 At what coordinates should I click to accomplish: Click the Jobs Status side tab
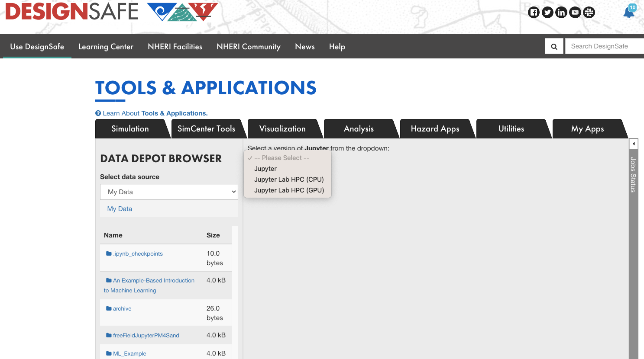click(633, 175)
